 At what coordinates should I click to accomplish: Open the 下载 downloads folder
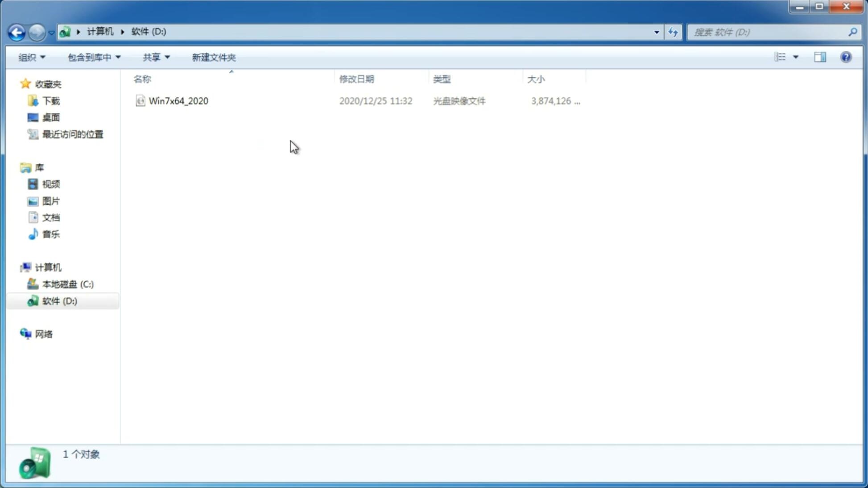(51, 101)
